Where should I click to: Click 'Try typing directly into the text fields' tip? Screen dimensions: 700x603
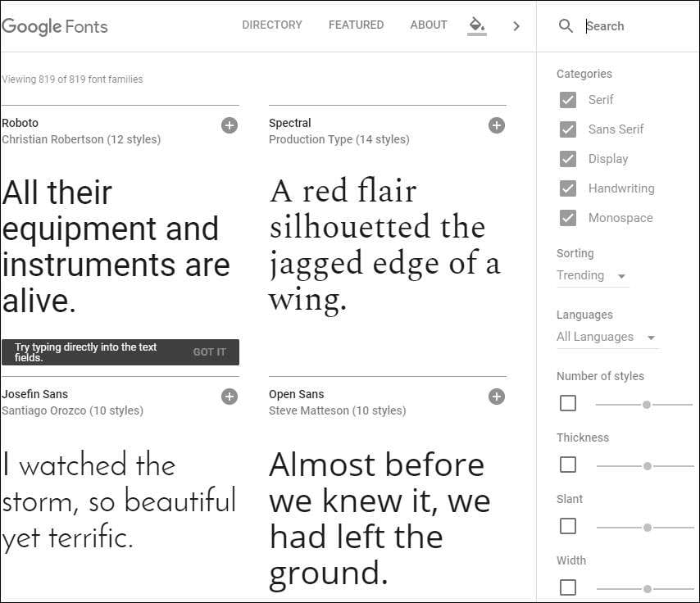point(86,352)
